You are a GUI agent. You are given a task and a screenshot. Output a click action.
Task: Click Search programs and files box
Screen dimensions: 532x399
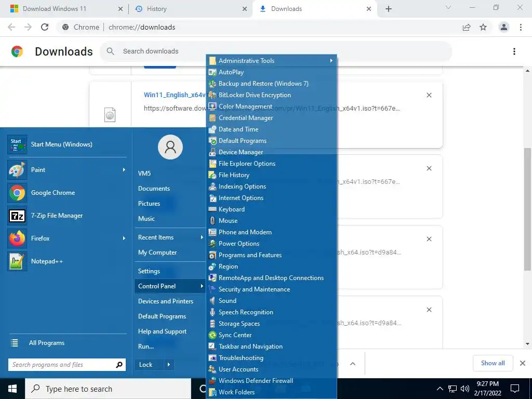[x=67, y=365]
